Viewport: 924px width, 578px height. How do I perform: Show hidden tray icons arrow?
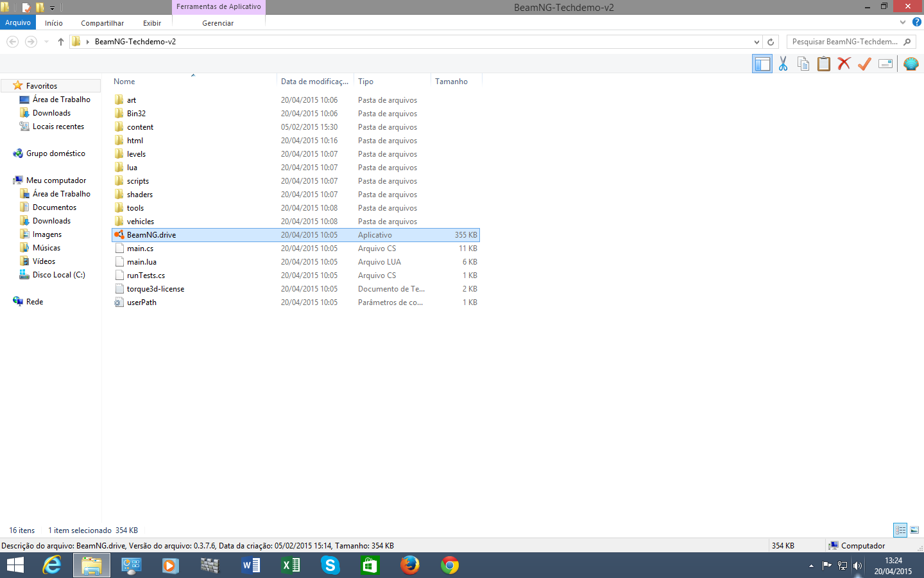[x=811, y=566]
